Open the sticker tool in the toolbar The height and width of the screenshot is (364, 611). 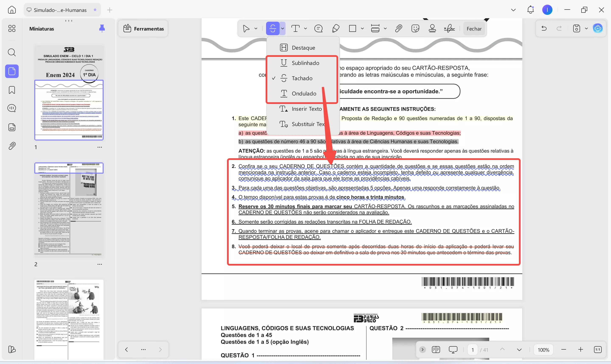[415, 28]
